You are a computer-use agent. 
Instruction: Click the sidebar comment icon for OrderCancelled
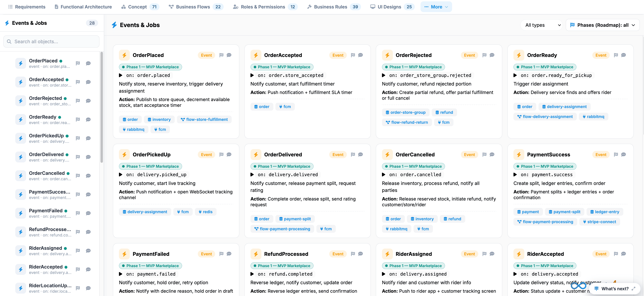coord(88,176)
